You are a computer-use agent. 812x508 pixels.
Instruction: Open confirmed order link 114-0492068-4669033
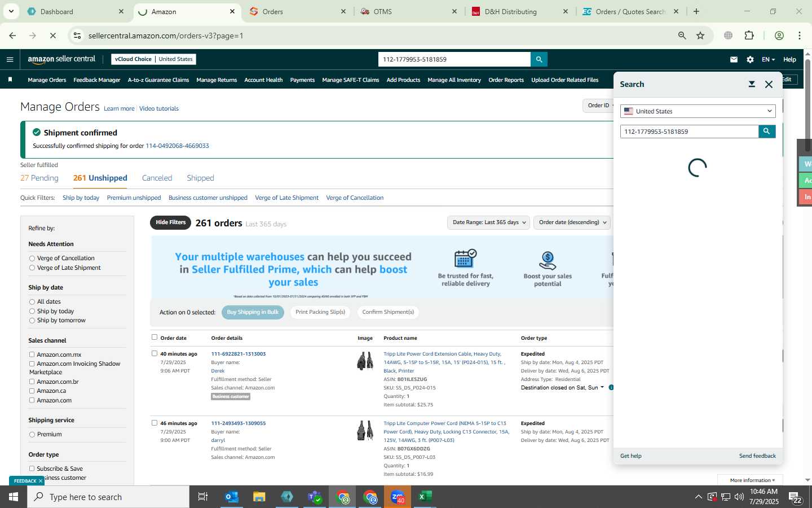pyautogui.click(x=177, y=146)
